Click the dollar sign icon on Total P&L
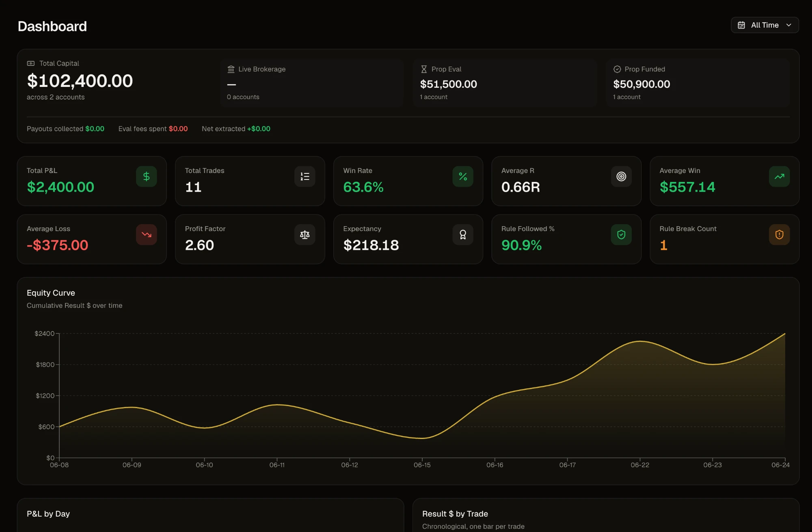The width and height of the screenshot is (812, 532). click(147, 177)
